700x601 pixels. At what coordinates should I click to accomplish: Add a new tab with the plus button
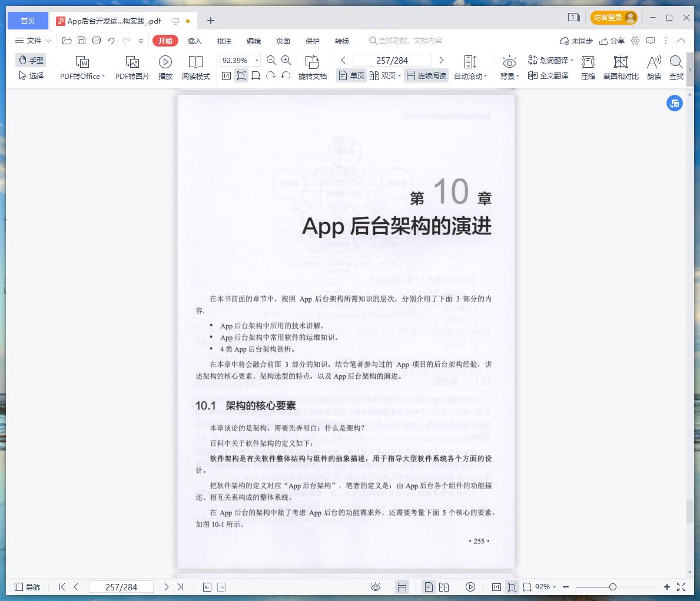[211, 21]
